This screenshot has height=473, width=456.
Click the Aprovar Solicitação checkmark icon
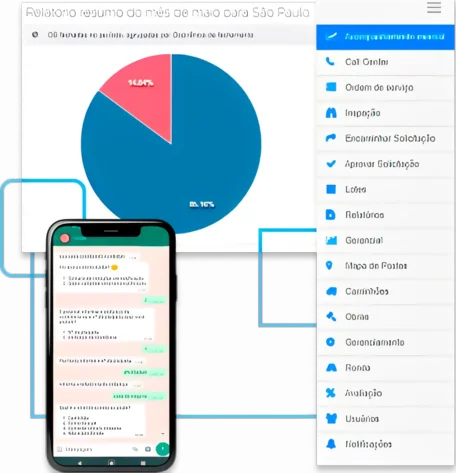(331, 164)
